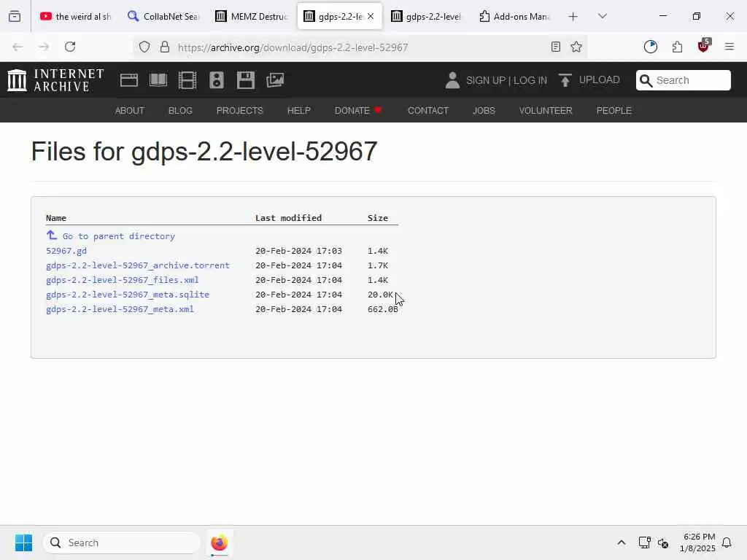
Task: Click LOG IN link
Action: coord(530,80)
